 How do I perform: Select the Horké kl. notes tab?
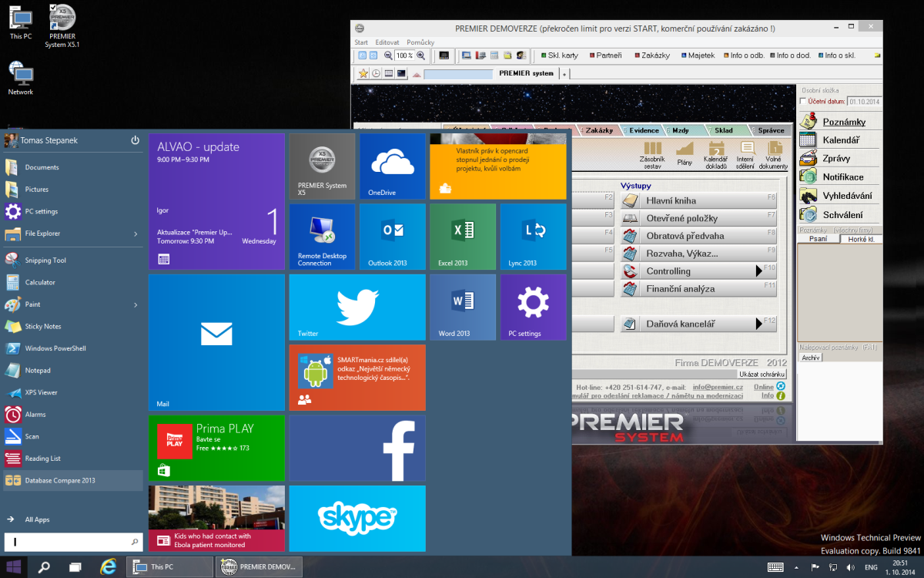point(861,239)
